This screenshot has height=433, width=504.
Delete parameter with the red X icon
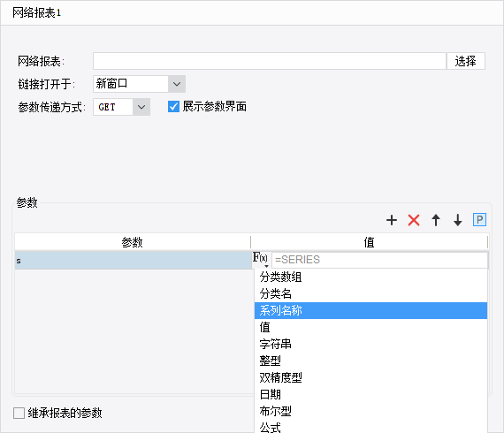(414, 220)
